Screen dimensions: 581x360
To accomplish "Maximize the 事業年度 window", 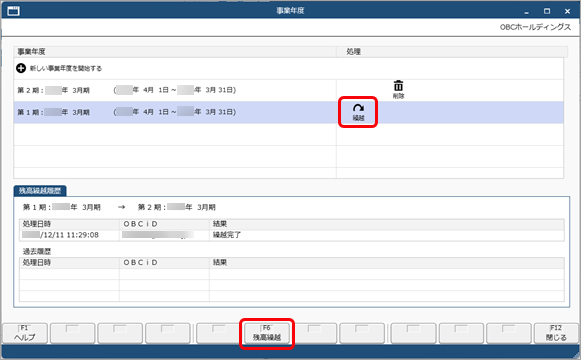I will coord(547,11).
